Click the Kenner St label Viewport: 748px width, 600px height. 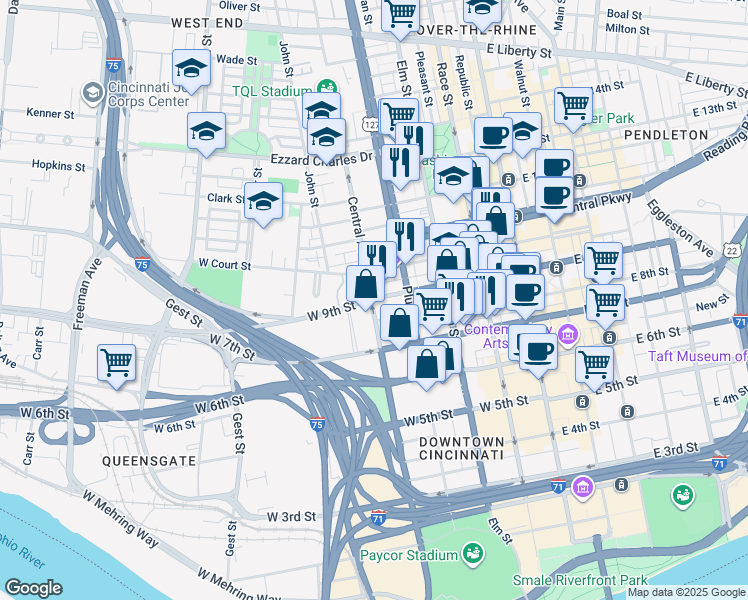pos(50,114)
